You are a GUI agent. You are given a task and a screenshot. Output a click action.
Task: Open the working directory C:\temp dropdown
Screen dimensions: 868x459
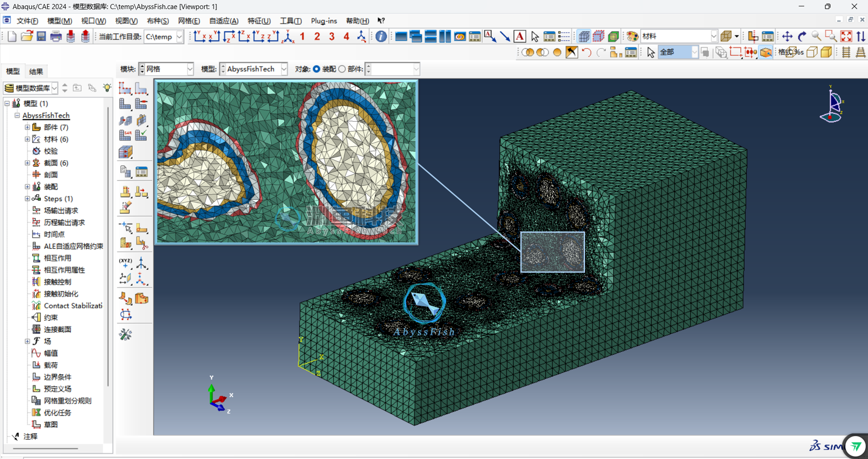[x=179, y=36]
